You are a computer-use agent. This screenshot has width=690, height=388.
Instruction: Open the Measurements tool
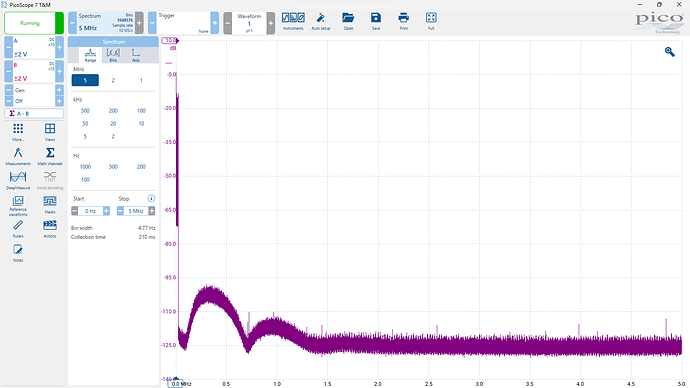click(x=18, y=156)
